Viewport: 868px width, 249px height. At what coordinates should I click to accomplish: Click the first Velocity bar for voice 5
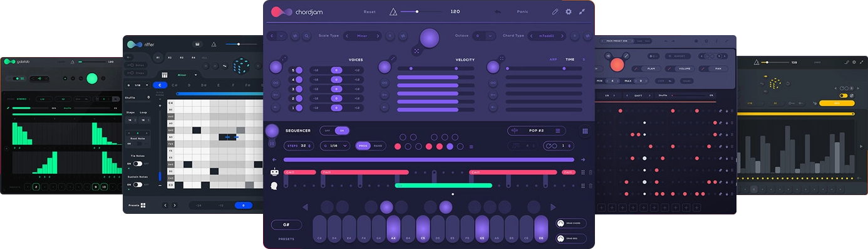click(x=436, y=77)
